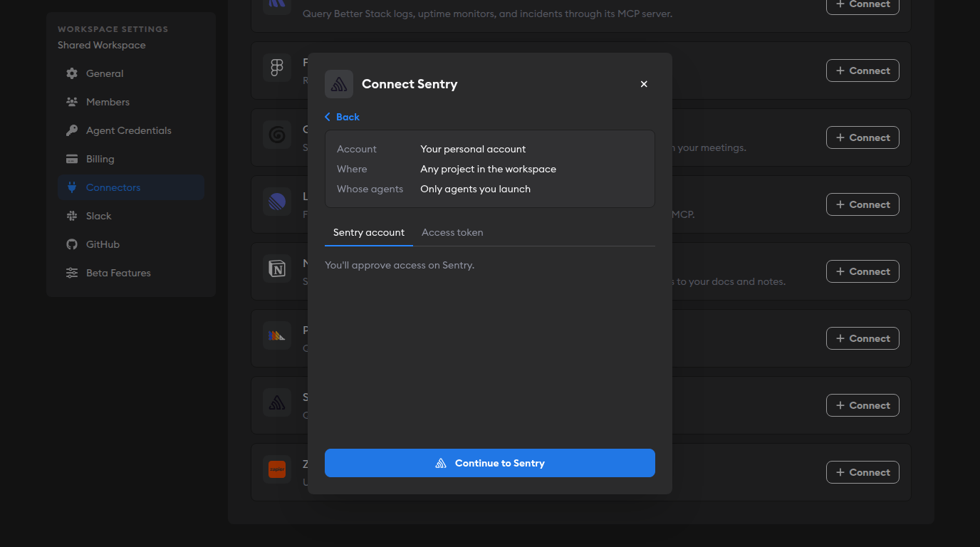This screenshot has width=980, height=547.
Task: Click the 'Shared Workspace' name in sidebar
Action: (101, 45)
